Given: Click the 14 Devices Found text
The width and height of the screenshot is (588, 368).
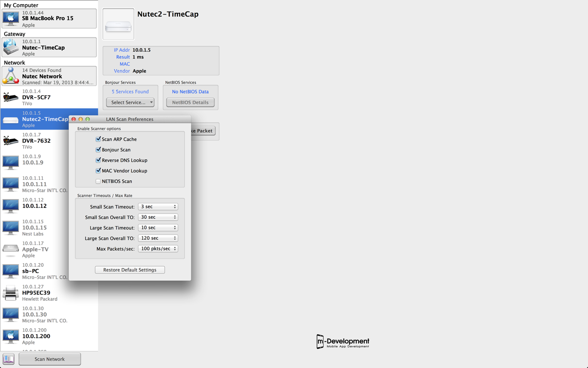Looking at the screenshot, I should [x=42, y=70].
